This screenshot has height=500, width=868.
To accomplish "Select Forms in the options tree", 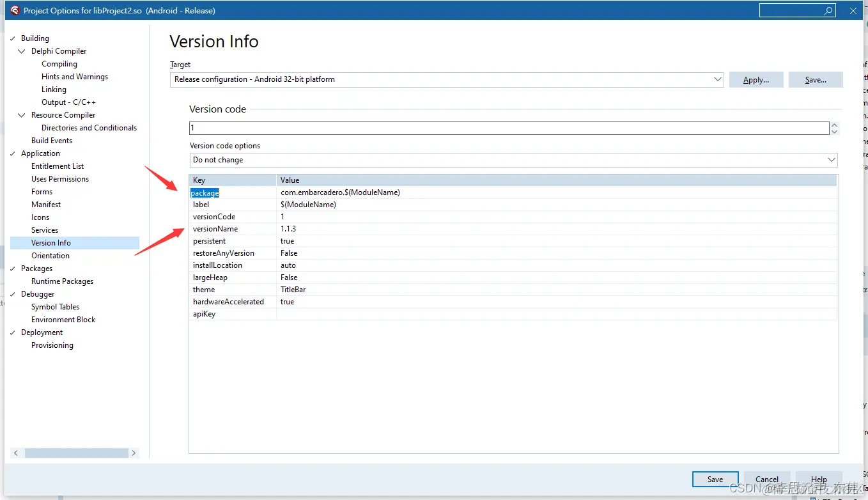I will tap(42, 192).
